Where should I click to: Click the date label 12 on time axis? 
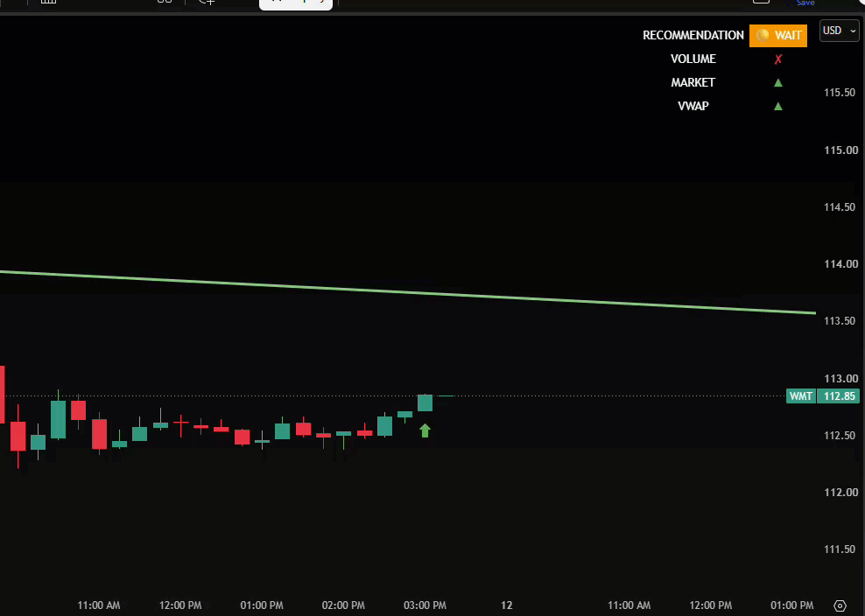pyautogui.click(x=506, y=605)
